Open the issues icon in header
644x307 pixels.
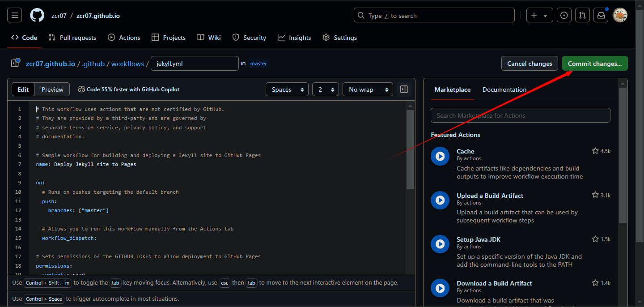point(564,15)
